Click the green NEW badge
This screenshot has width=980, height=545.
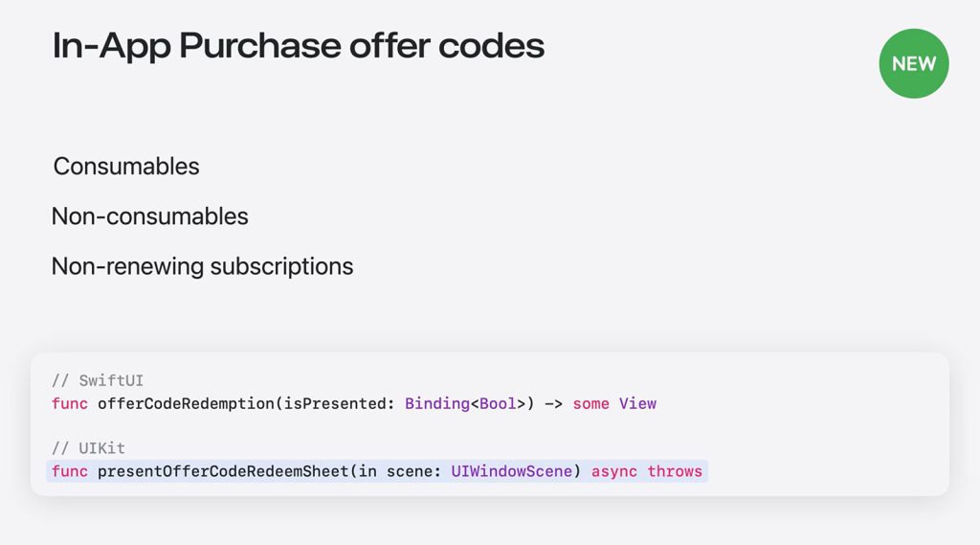pos(914,63)
